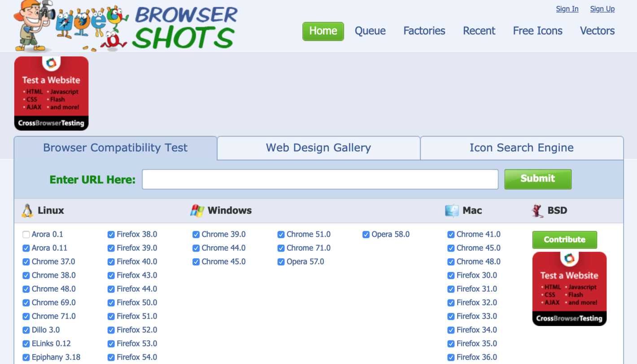
Task: Click the green Contribute button
Action: [x=564, y=239]
